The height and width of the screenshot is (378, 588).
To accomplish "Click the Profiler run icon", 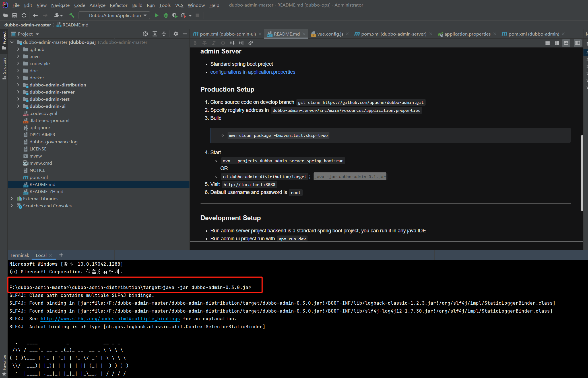I will pos(183,15).
